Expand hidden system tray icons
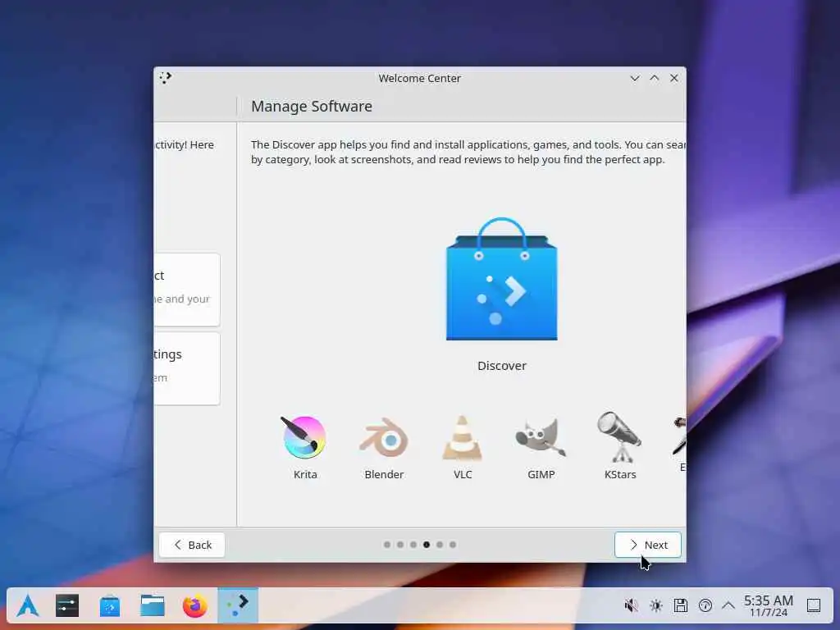 (x=728, y=606)
